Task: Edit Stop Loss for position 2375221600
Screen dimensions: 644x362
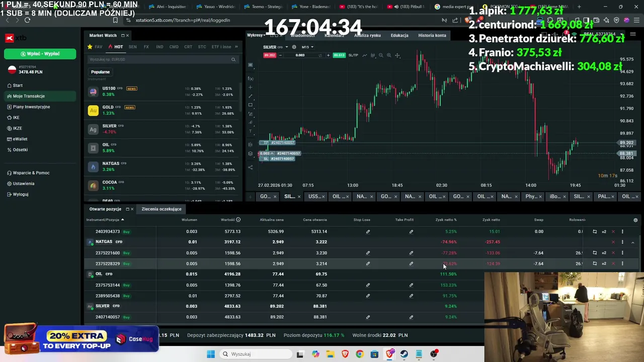Action: [x=368, y=253]
